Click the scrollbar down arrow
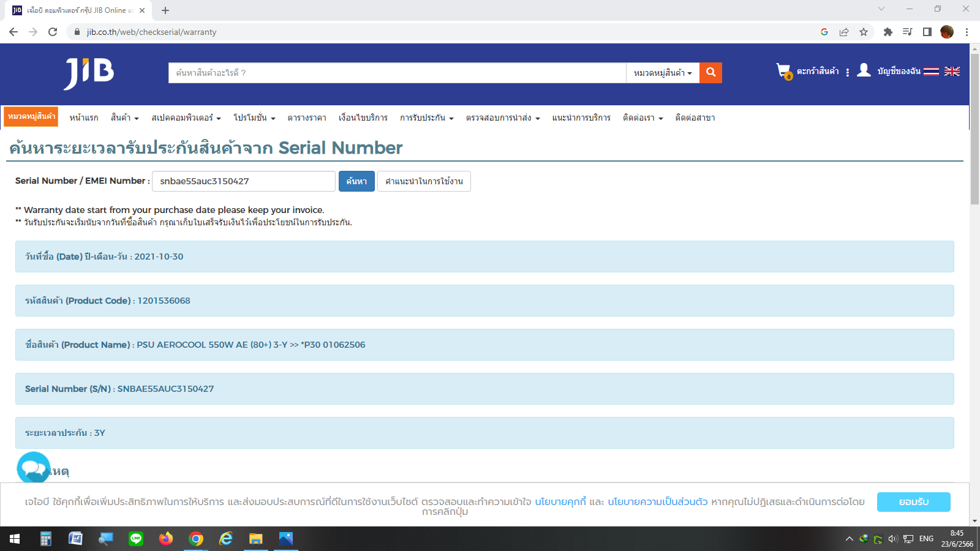The image size is (980, 551). [x=974, y=522]
